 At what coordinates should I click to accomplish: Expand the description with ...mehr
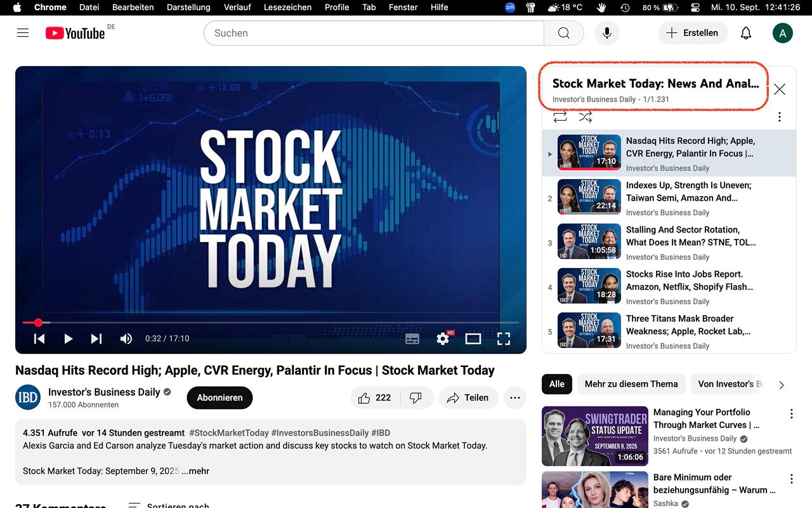click(x=195, y=471)
